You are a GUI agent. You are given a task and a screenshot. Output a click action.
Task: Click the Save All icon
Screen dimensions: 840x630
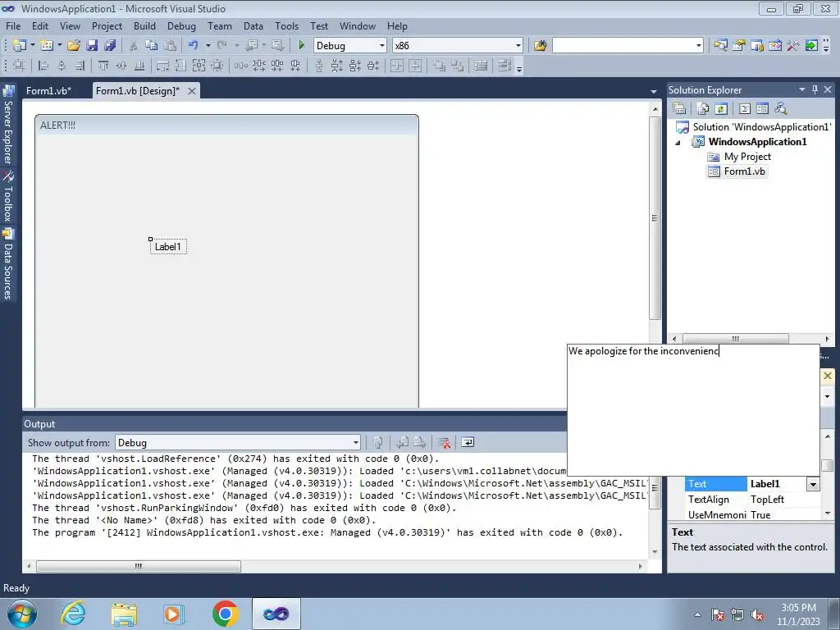coord(110,46)
